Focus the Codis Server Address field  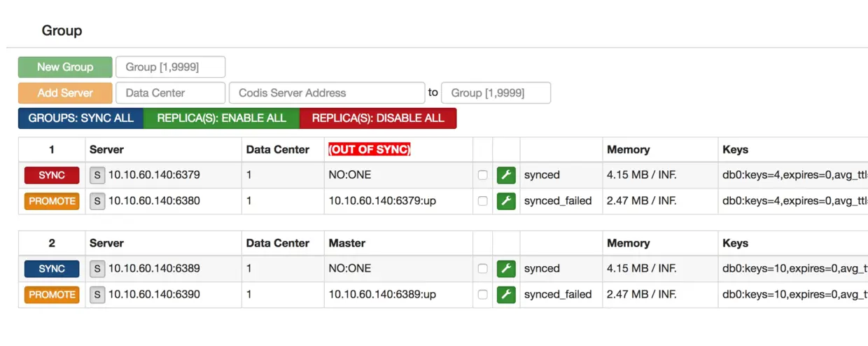[x=326, y=92]
